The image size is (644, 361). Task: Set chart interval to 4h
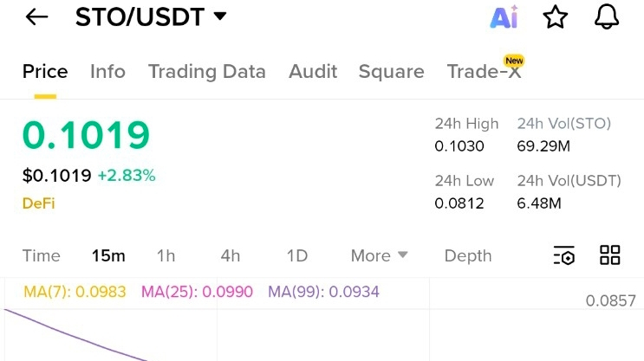pyautogui.click(x=231, y=255)
